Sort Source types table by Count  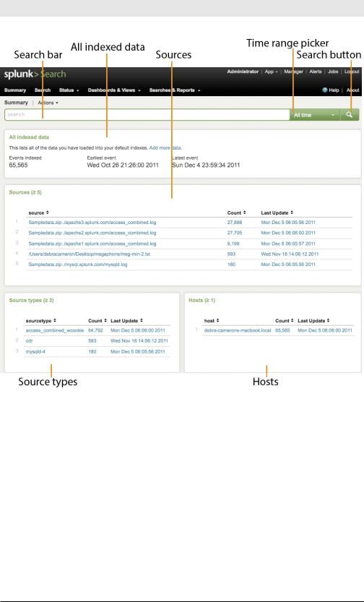click(x=97, y=321)
